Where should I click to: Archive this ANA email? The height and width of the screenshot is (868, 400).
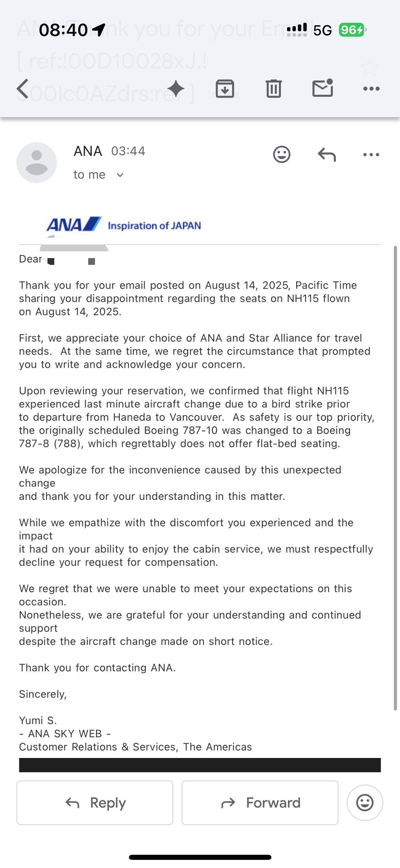pyautogui.click(x=225, y=89)
